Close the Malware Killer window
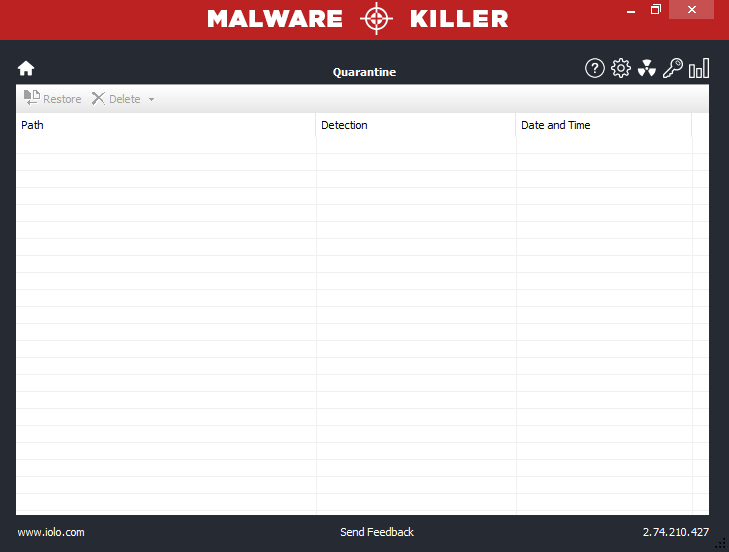729x552 pixels. (691, 10)
